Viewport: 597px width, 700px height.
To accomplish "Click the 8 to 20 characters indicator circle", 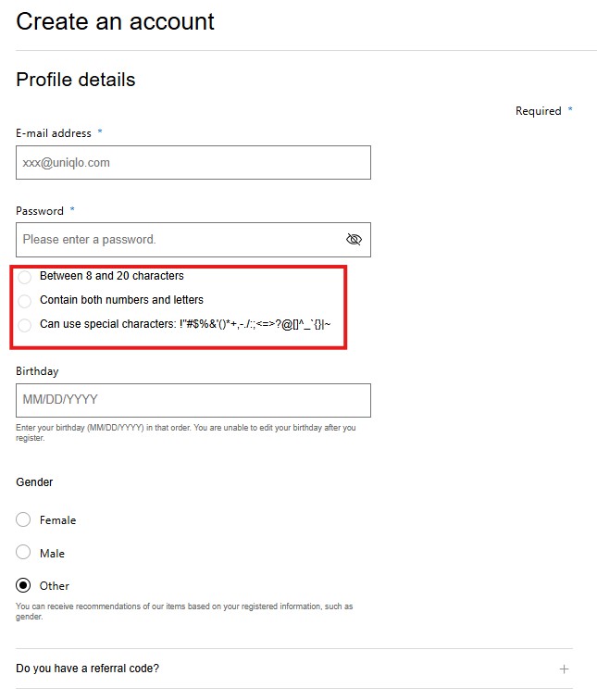I will [x=24, y=277].
